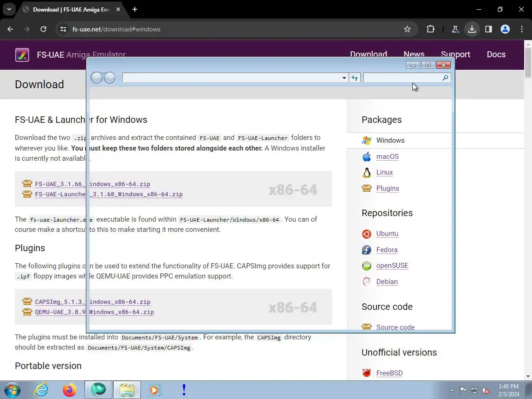Click the muted volume tray icon
Image resolution: width=532 pixels, height=399 pixels.
click(485, 391)
